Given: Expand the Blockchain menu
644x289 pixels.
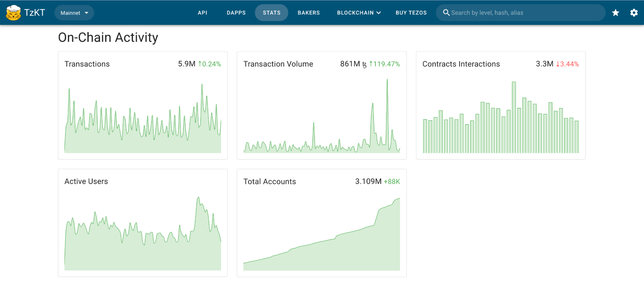Looking at the screenshot, I should [359, 13].
